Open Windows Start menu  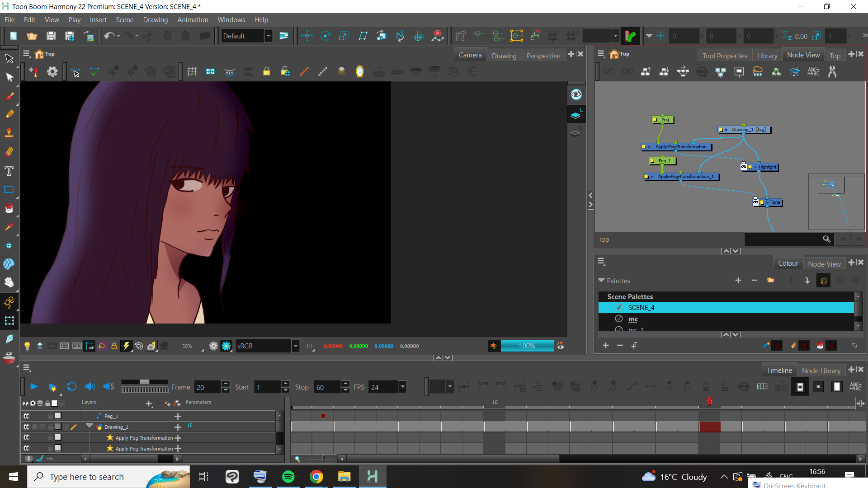click(x=13, y=477)
